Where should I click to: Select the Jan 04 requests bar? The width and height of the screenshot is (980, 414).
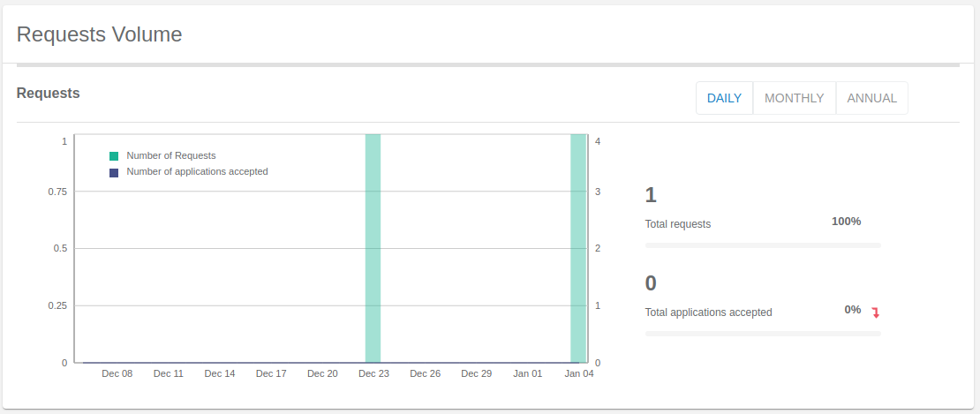click(579, 248)
